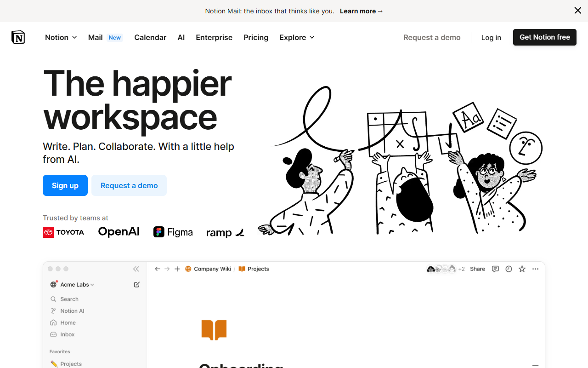Click the Log in link
Viewport: 588px width, 368px height.
pyautogui.click(x=491, y=37)
